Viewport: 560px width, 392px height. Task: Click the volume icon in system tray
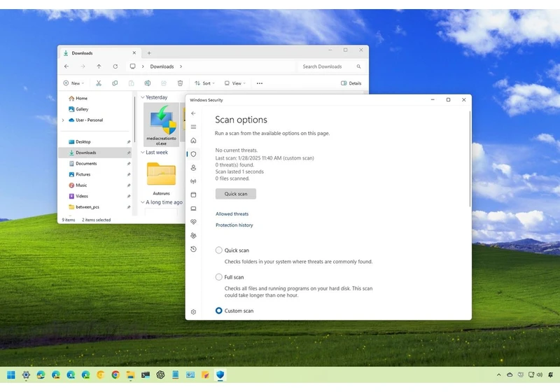540,374
